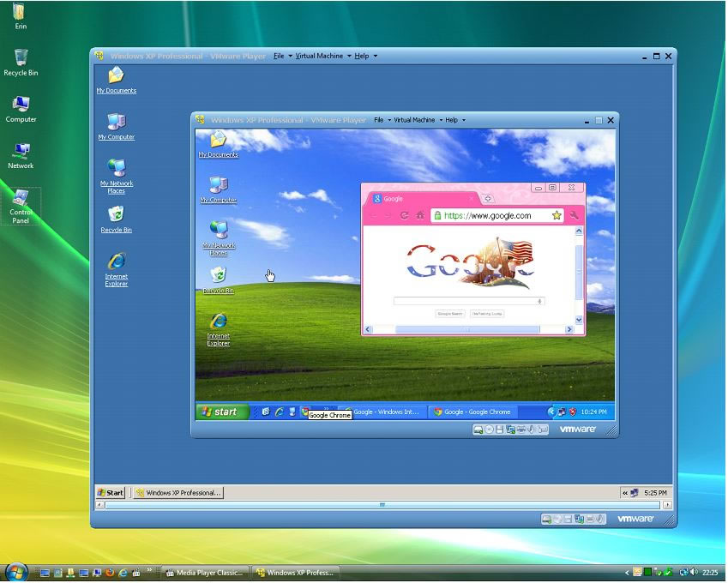Click the I'm Feeling Lucky button
This screenshot has height=583, width=728.
[486, 314]
